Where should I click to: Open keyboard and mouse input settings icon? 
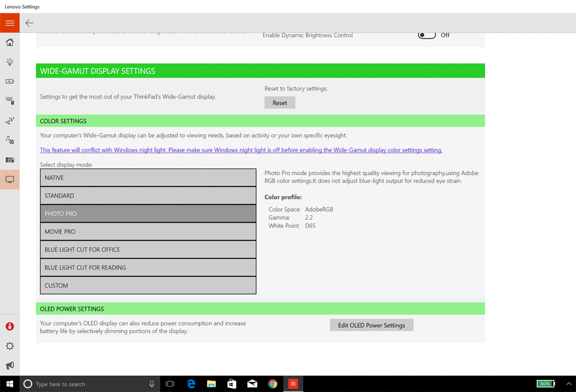tap(9, 101)
